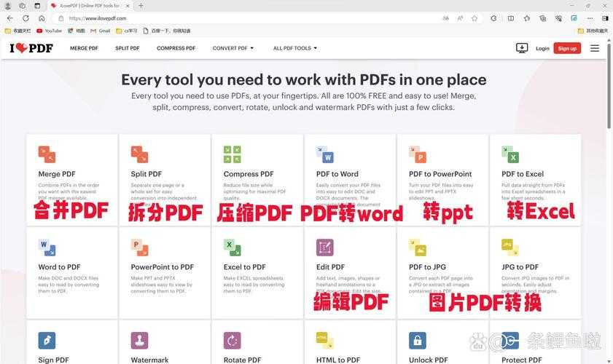The height and width of the screenshot is (364, 613).
Task: Click the Edit PDF card title
Action: (x=330, y=267)
